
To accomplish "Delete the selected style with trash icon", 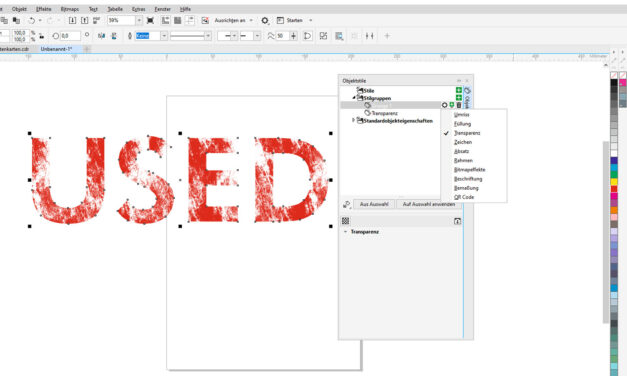I will tap(459, 105).
